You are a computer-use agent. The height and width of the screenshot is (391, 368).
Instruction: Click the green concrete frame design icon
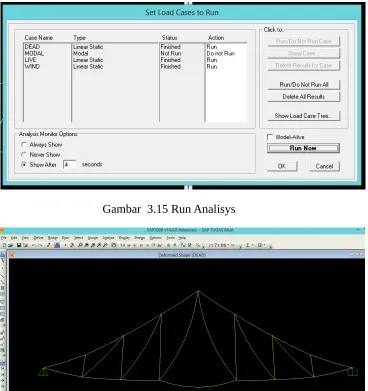260,245
